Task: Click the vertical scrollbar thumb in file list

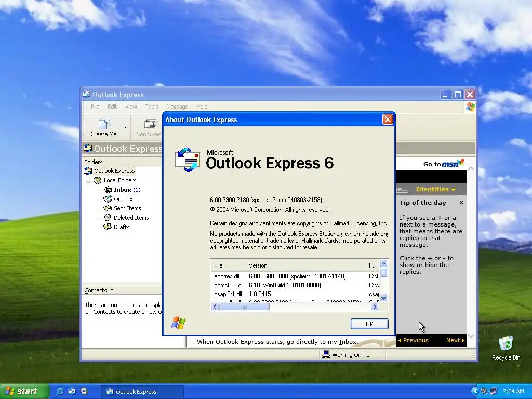Action: coord(384,272)
